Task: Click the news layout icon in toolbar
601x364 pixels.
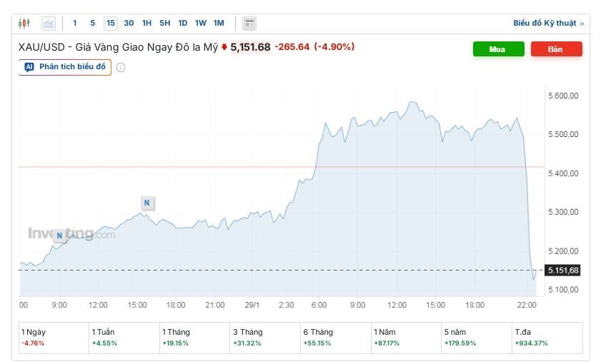Action: (x=249, y=24)
